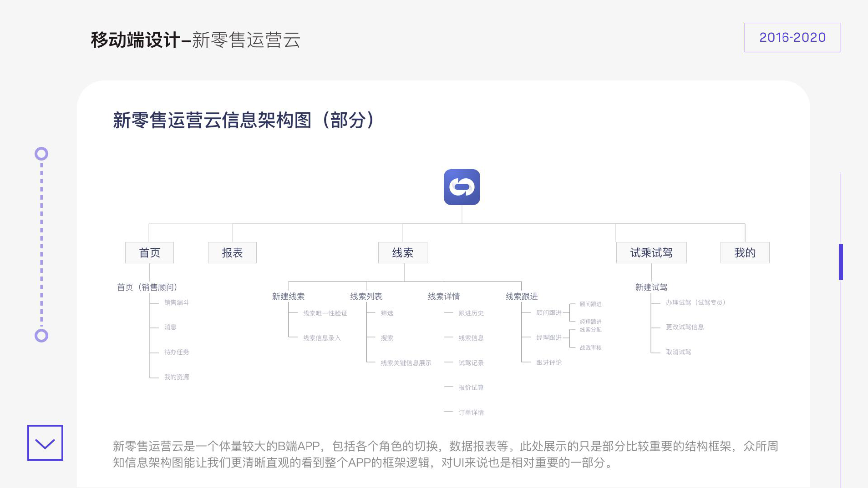Click the 新建试驾 heading
The width and height of the screenshot is (868, 488).
point(651,287)
